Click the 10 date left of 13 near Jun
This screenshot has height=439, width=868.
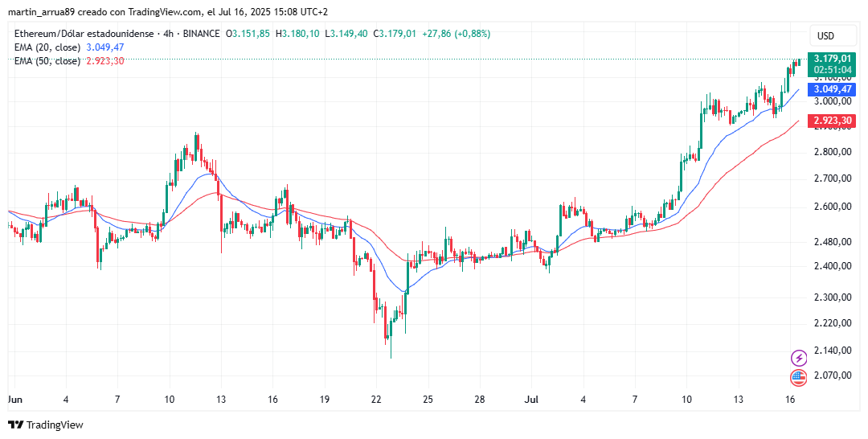click(x=170, y=399)
